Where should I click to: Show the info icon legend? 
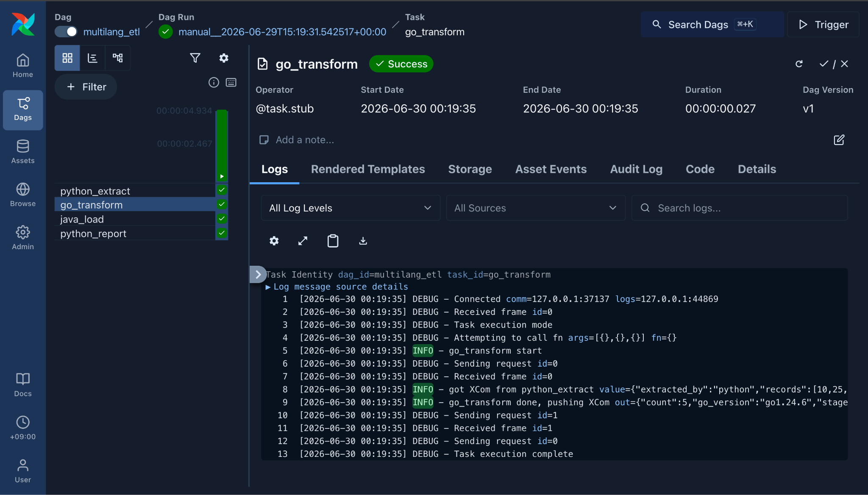(214, 82)
